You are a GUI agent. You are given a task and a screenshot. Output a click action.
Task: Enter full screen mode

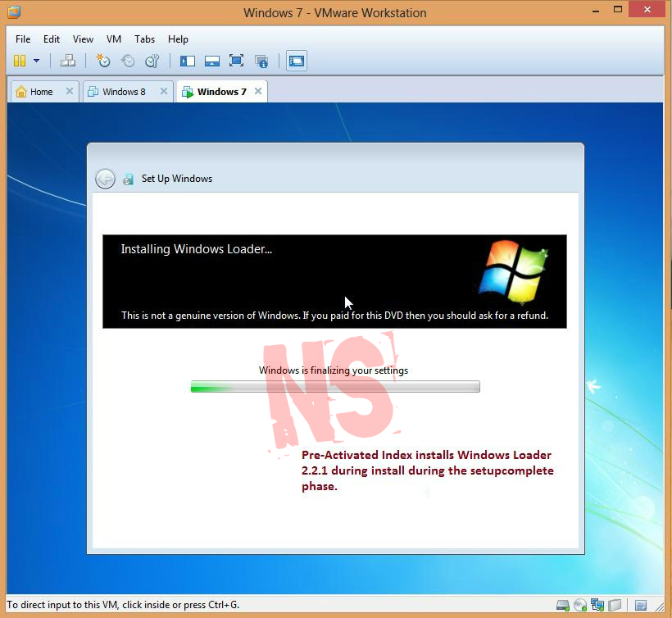tap(237, 61)
